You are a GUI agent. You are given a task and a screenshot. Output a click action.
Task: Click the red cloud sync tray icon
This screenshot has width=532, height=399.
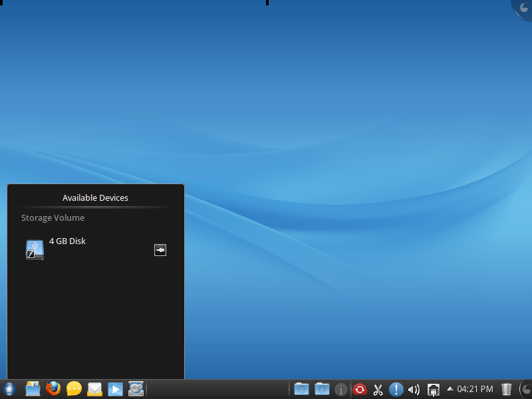click(x=360, y=389)
